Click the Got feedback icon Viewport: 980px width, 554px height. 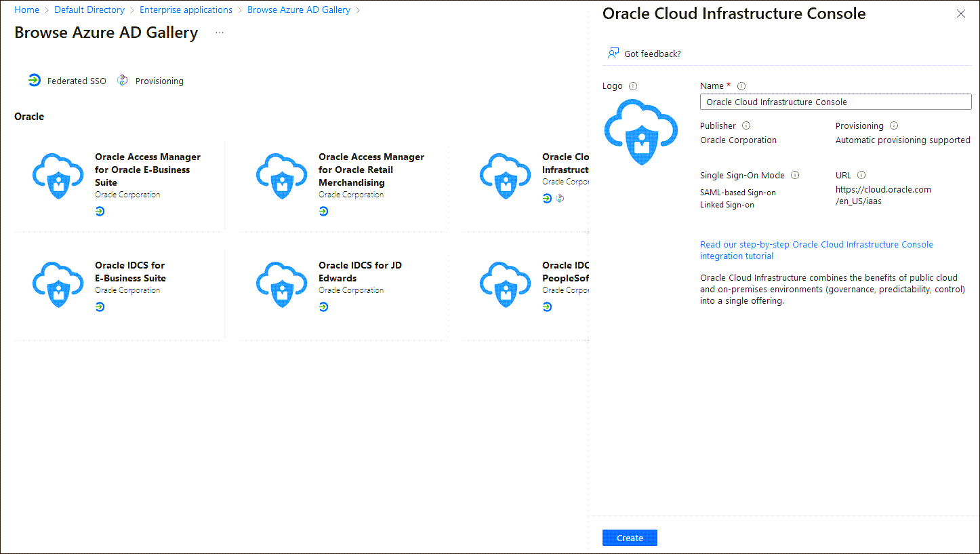click(613, 54)
